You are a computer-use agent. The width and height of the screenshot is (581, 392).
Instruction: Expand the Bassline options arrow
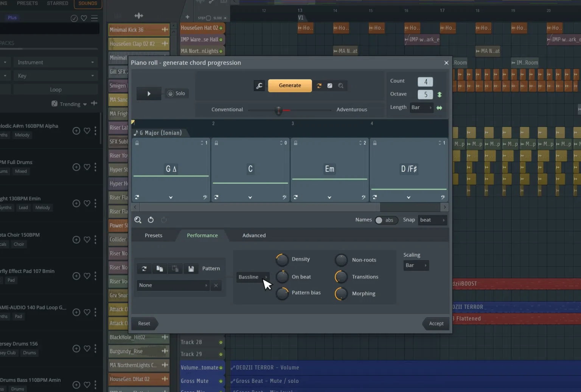pos(266,277)
